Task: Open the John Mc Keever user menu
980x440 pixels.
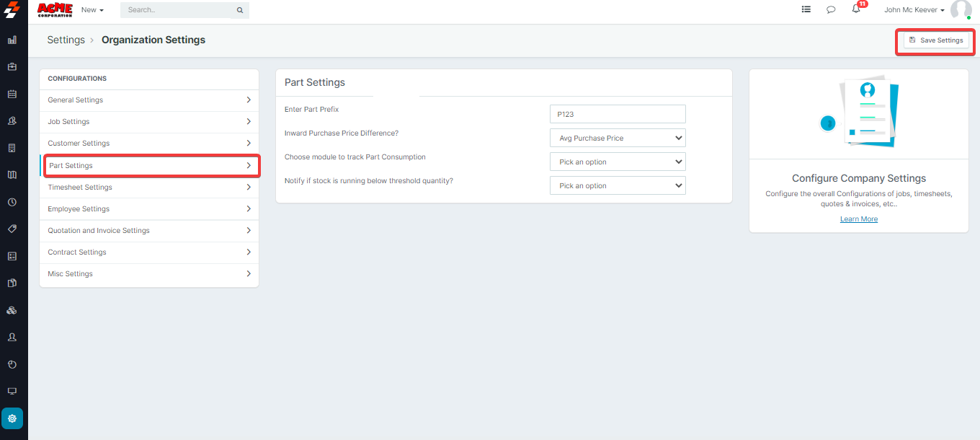Action: click(x=914, y=10)
